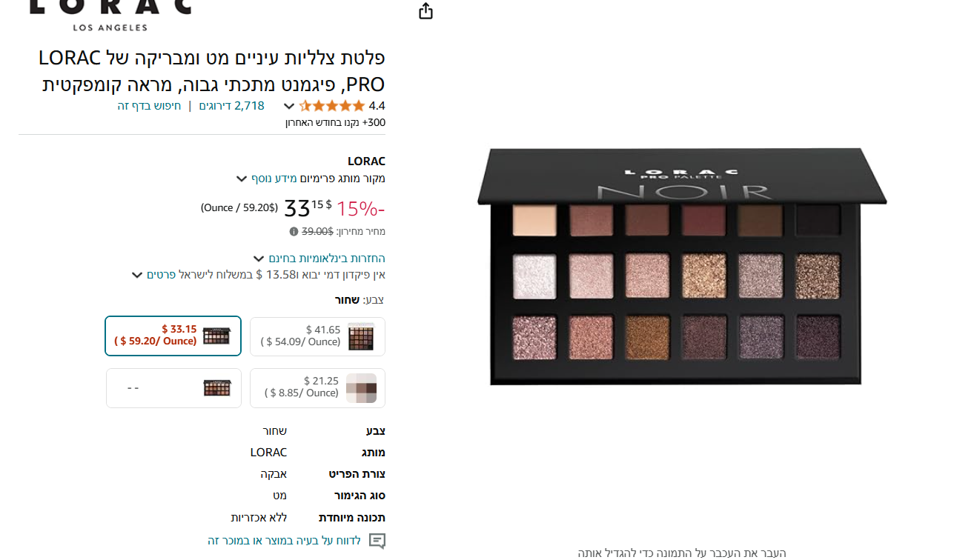Click the share icon above product image

(425, 11)
